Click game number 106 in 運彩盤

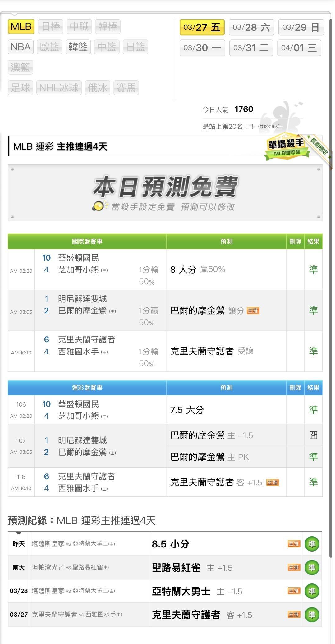click(21, 404)
